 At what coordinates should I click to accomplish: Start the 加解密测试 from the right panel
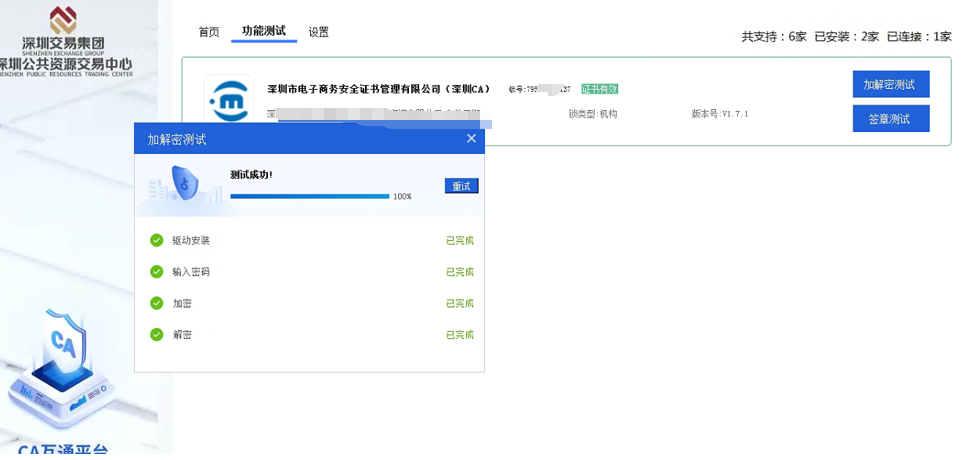tap(890, 85)
